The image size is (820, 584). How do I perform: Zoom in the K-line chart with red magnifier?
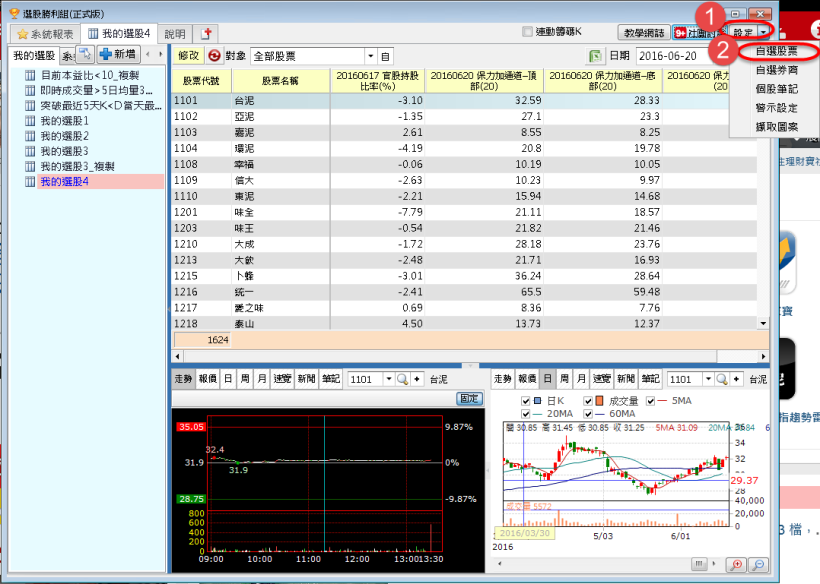[740, 564]
